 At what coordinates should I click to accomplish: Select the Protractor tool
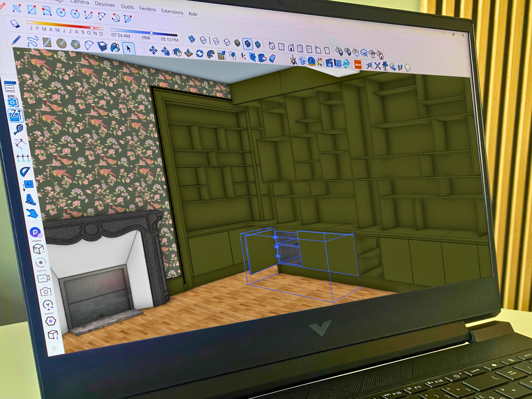(25, 171)
